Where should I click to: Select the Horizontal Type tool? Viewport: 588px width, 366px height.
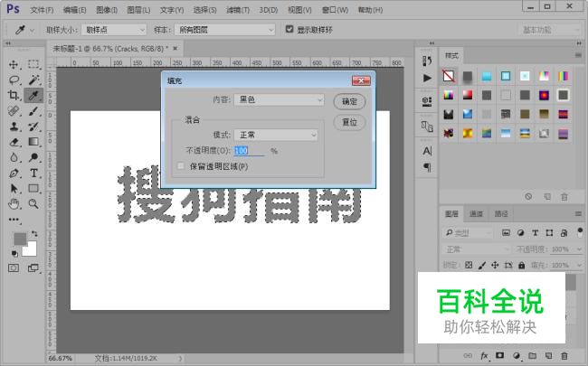pos(33,174)
